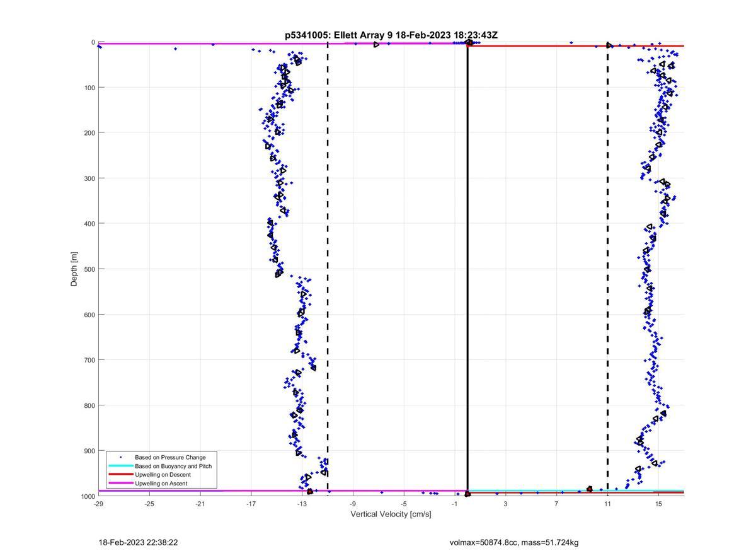The width and height of the screenshot is (756, 558).
Task: Click the solid black vertical zero-velocity line
Action: coord(467,269)
